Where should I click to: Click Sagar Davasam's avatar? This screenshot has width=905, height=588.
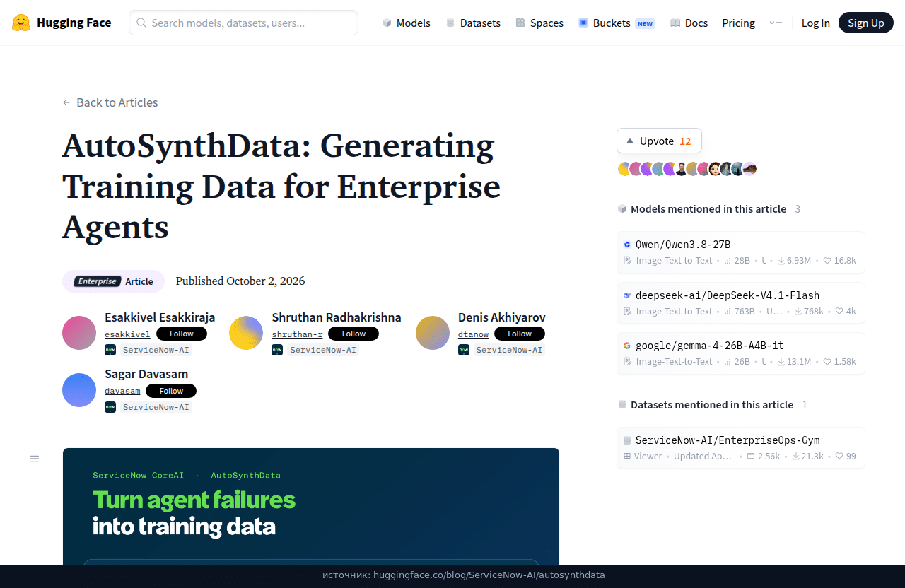(79, 390)
